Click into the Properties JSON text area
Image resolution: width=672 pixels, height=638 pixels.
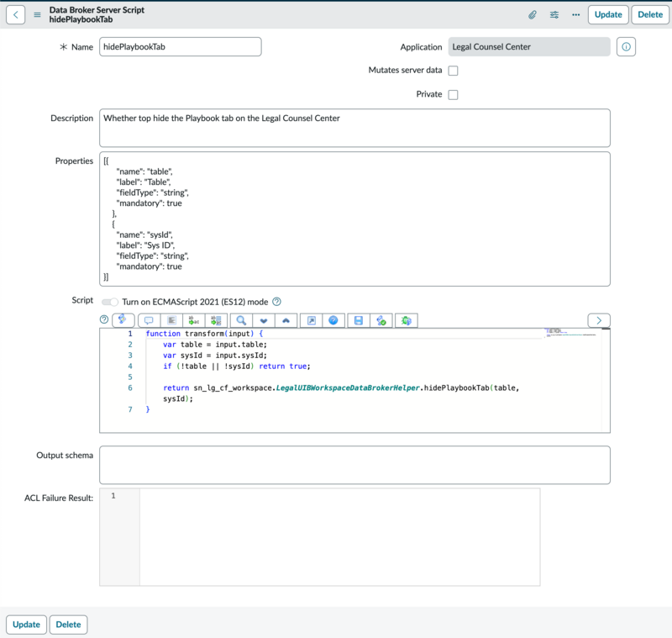point(354,219)
